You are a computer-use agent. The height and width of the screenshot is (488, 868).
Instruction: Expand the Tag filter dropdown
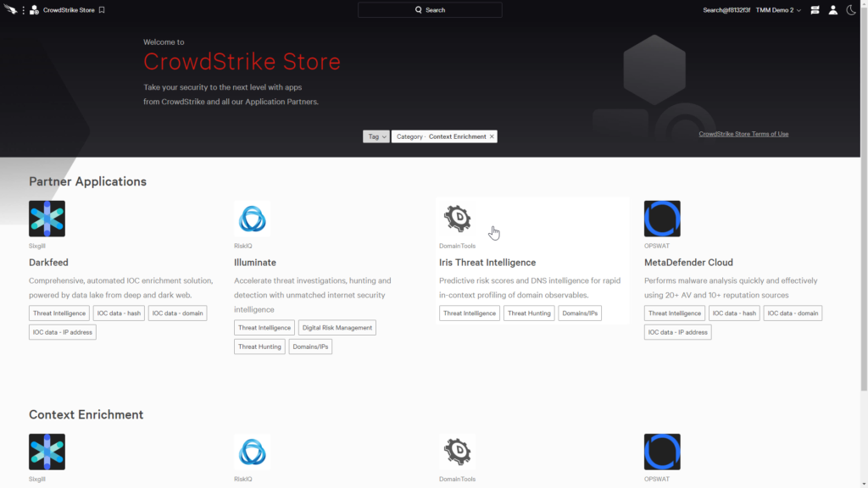[376, 136]
